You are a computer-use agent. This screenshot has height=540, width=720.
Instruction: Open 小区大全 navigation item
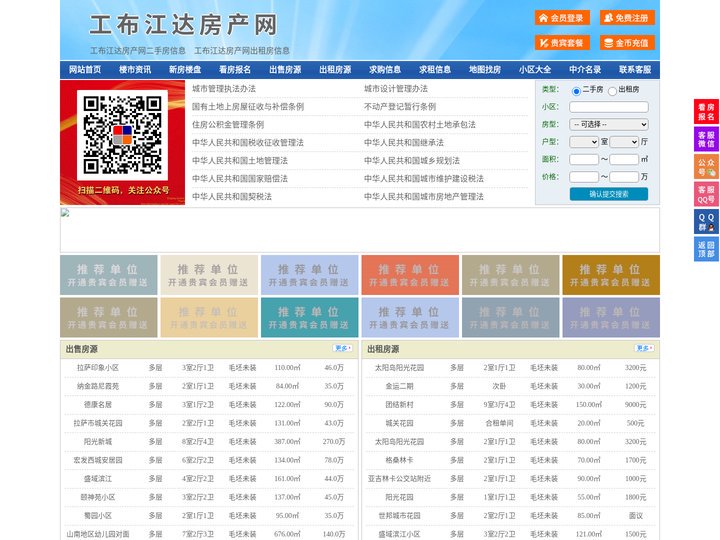point(535,69)
